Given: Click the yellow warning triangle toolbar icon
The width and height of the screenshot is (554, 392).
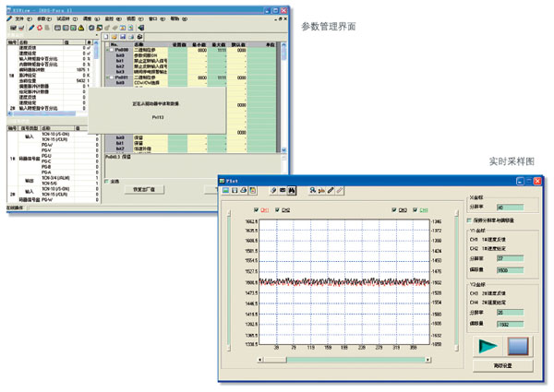Looking at the screenshot, I should 82,29.
